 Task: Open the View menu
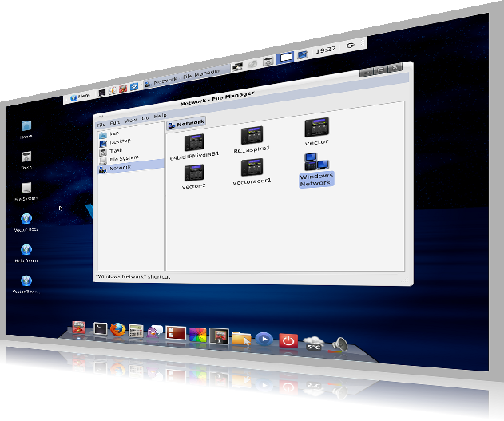[x=130, y=120]
